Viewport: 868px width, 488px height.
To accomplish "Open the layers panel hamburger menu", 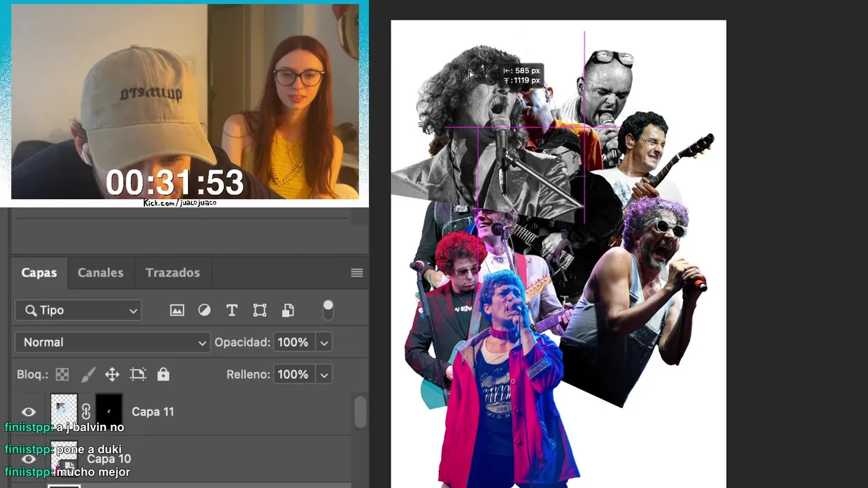I will [357, 272].
